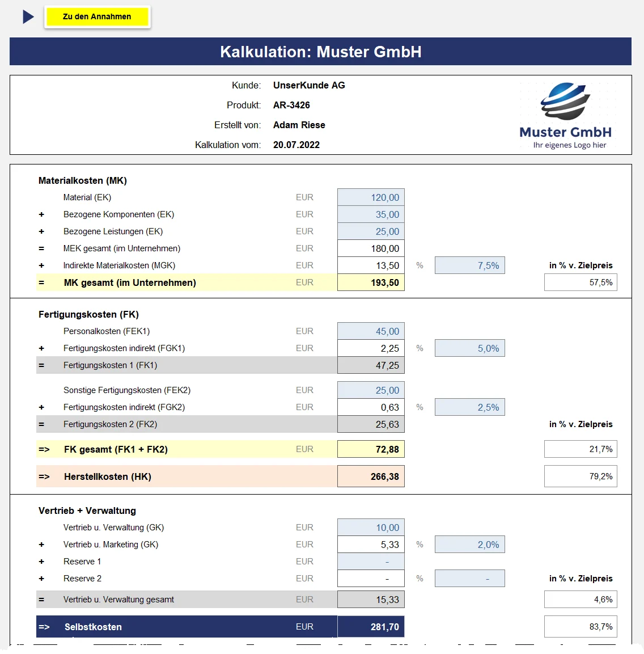Edit the FGK1 percentage 5,0%
This screenshot has width=644, height=654.
tap(470, 348)
